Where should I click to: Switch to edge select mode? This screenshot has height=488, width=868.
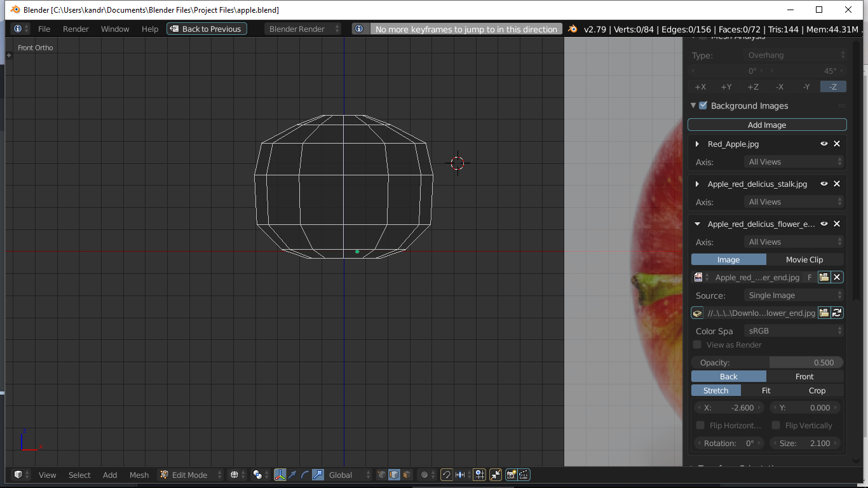click(x=394, y=475)
